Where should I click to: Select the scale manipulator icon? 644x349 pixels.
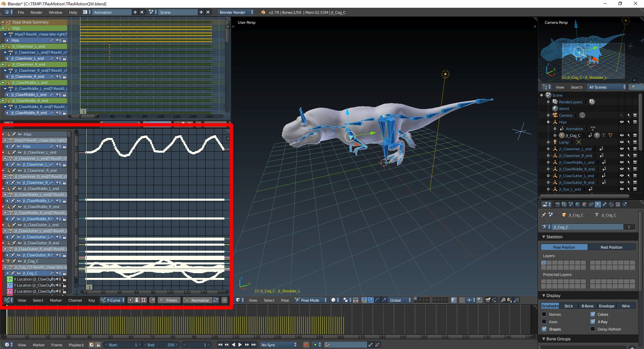384,300
